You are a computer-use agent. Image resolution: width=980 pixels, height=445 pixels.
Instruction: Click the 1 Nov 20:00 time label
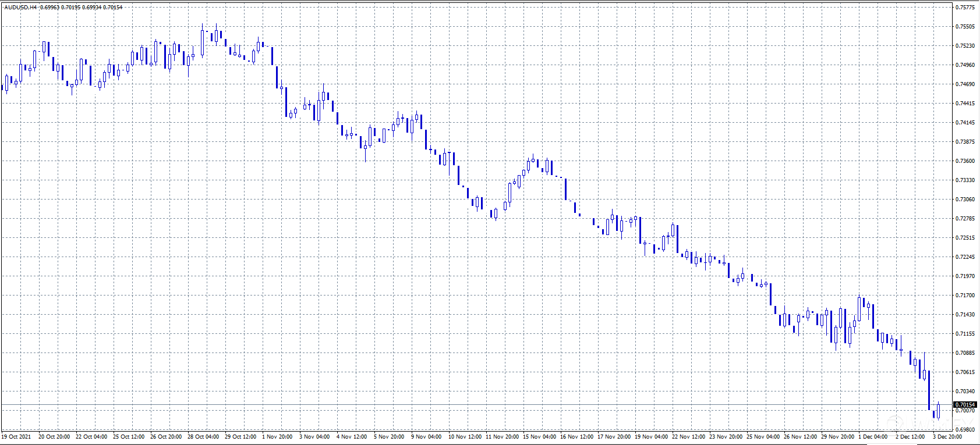click(x=277, y=436)
